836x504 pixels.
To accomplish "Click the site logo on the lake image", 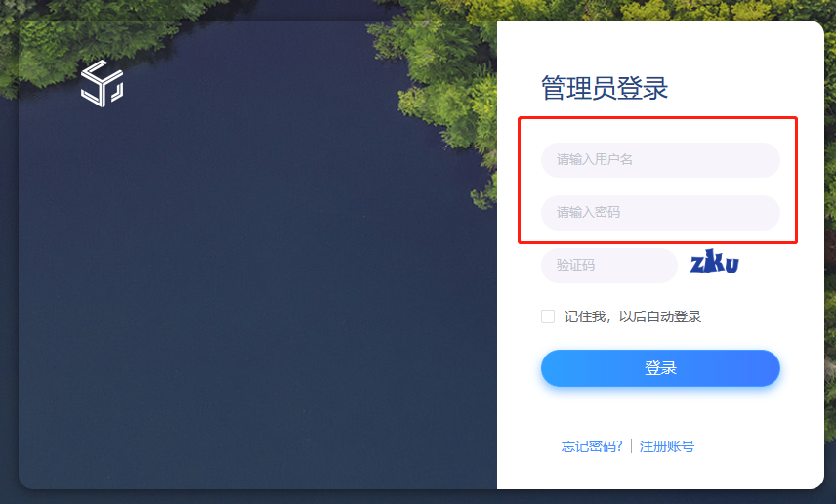I will [x=102, y=83].
